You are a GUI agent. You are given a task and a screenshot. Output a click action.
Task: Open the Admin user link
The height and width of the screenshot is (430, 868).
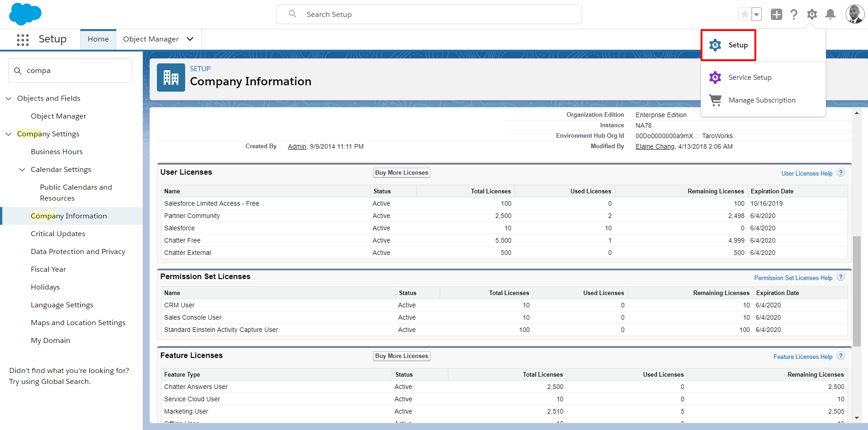coord(297,146)
